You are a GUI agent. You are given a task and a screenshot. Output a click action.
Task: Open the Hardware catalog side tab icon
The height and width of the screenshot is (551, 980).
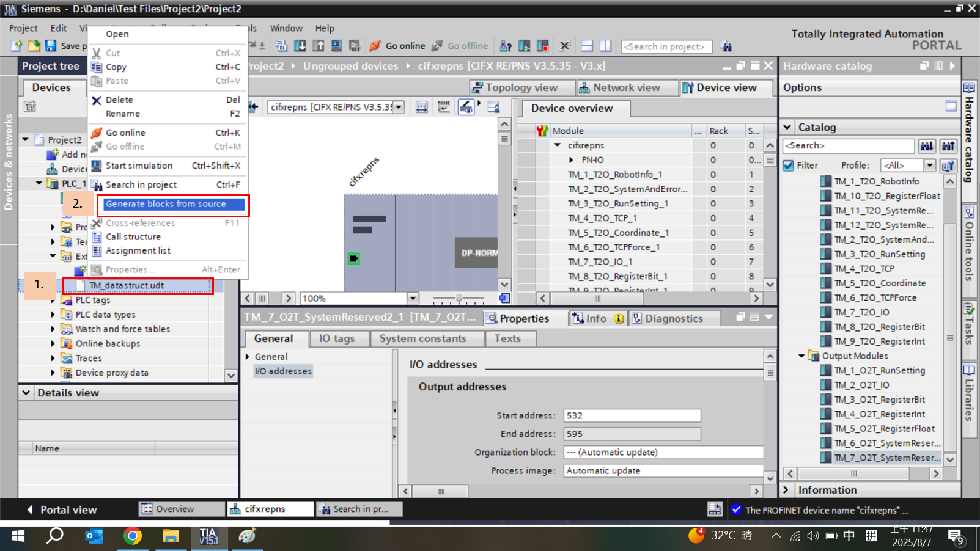pyautogui.click(x=969, y=87)
